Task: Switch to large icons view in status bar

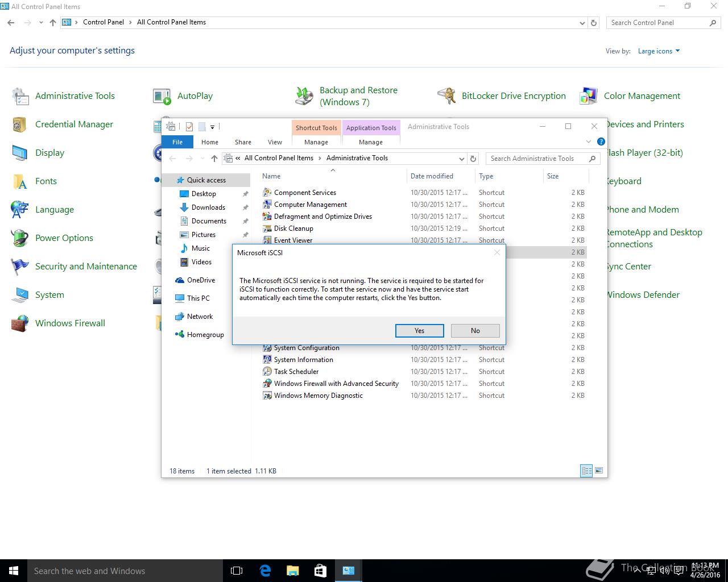Action: coord(598,471)
